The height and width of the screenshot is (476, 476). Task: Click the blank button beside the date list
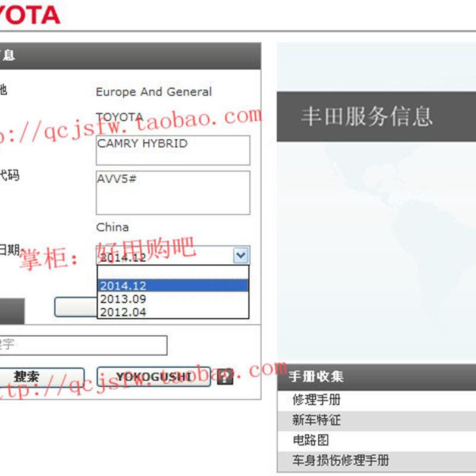pyautogui.click(x=76, y=307)
